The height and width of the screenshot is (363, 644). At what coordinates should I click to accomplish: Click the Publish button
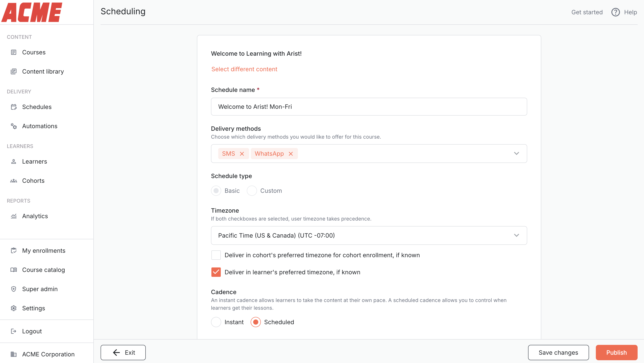point(617,353)
